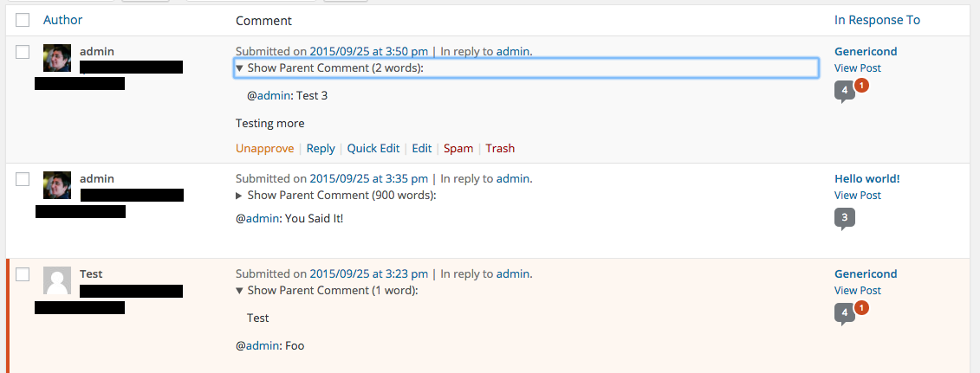Click the comment bubble in the Test row
This screenshot has width=980, height=373.
pos(844,314)
